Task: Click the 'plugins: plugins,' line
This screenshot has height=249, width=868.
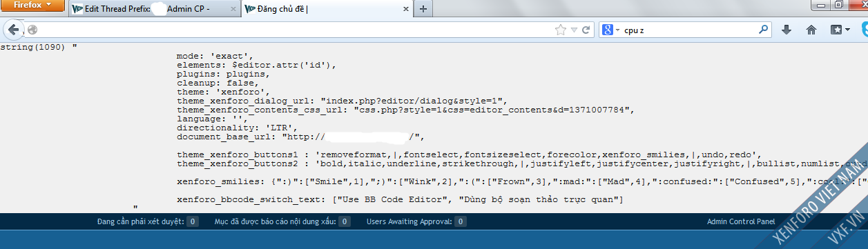Action: click(224, 74)
